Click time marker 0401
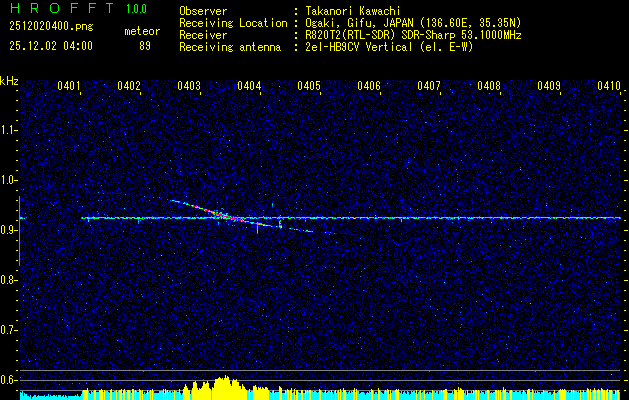The width and height of the screenshot is (629, 400). 69,86
